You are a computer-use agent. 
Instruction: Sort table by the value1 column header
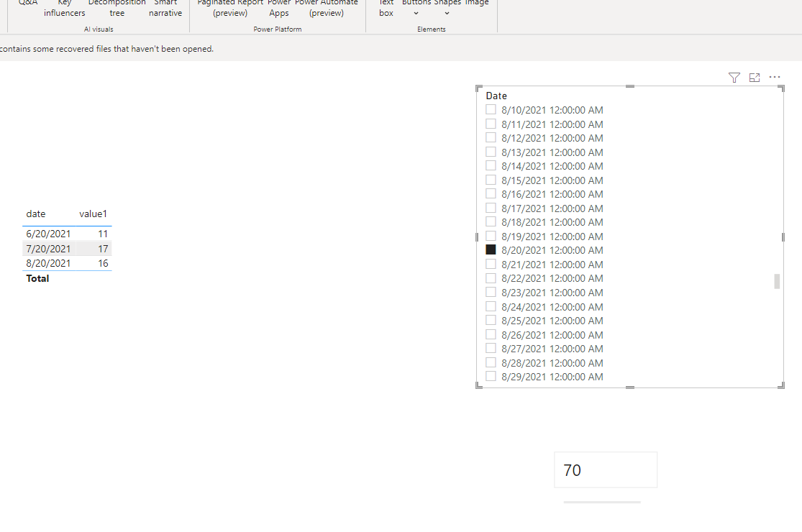[93, 214]
